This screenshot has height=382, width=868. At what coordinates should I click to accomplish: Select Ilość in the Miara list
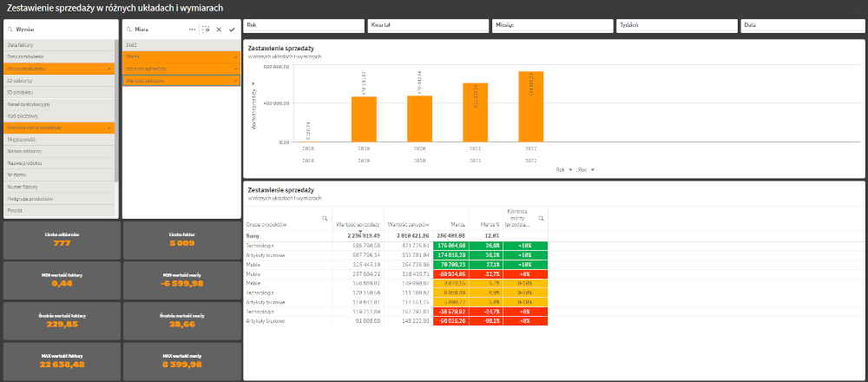pos(181,45)
